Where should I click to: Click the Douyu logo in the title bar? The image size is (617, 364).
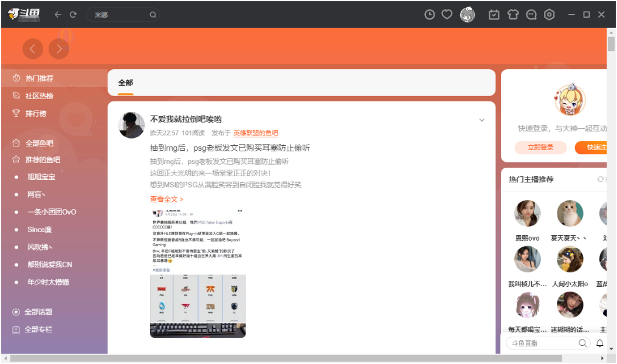point(24,14)
